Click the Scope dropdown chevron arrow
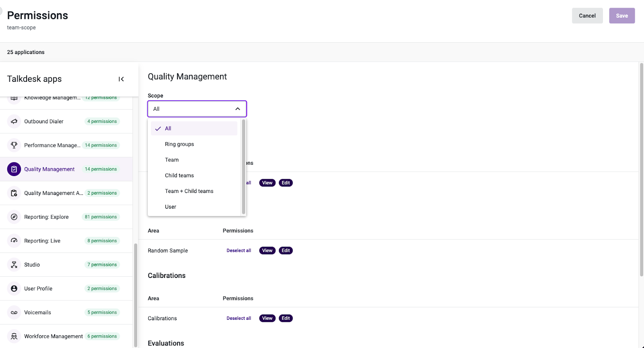This screenshot has width=644, height=348. tap(237, 109)
